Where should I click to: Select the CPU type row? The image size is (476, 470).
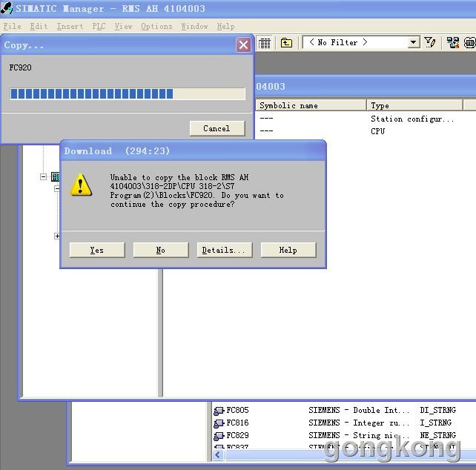tap(377, 131)
